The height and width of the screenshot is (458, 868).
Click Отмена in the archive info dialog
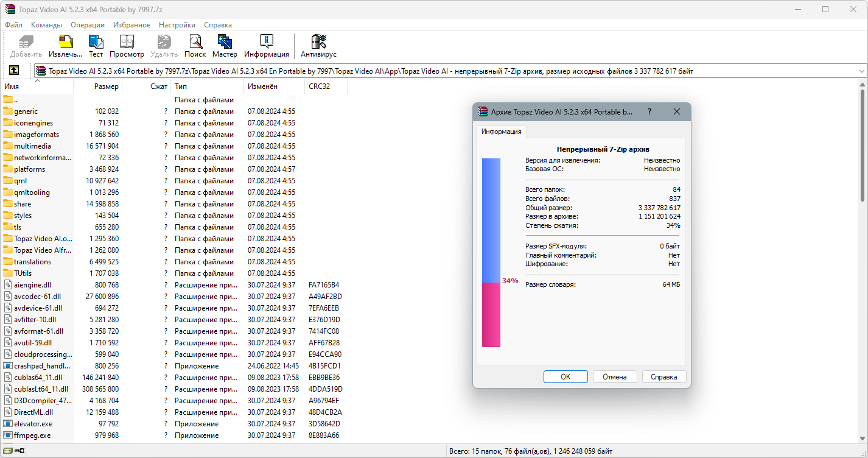(x=615, y=376)
